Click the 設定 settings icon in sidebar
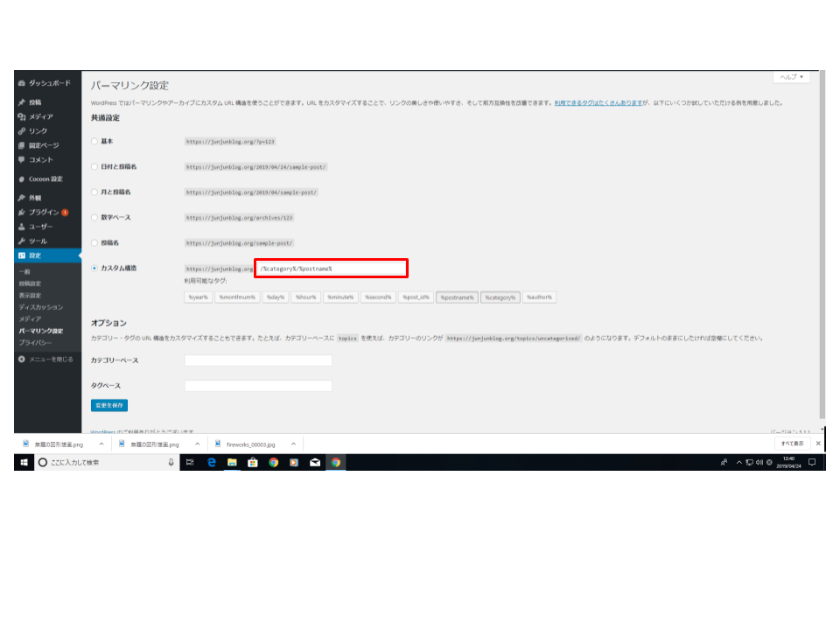Image resolution: width=840 pixels, height=630 pixels. [x=21, y=256]
